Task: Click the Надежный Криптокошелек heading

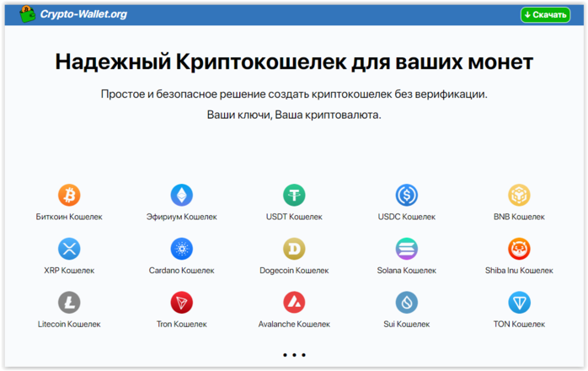Action: click(x=294, y=62)
